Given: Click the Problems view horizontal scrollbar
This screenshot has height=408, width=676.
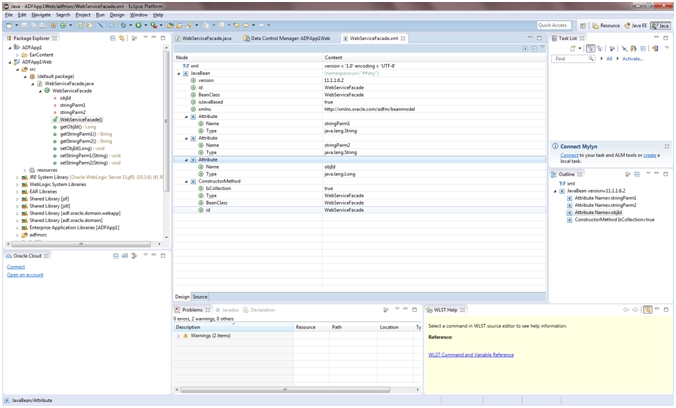Looking at the screenshot, I should point(285,389).
